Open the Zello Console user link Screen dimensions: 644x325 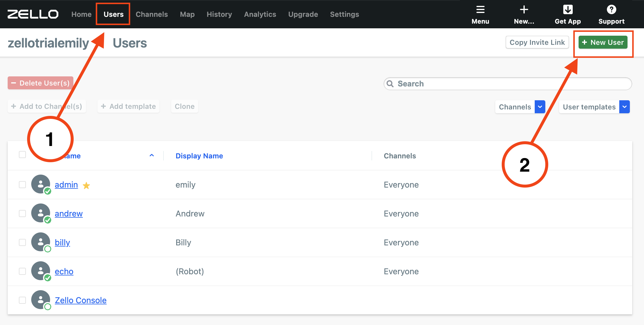coord(81,300)
